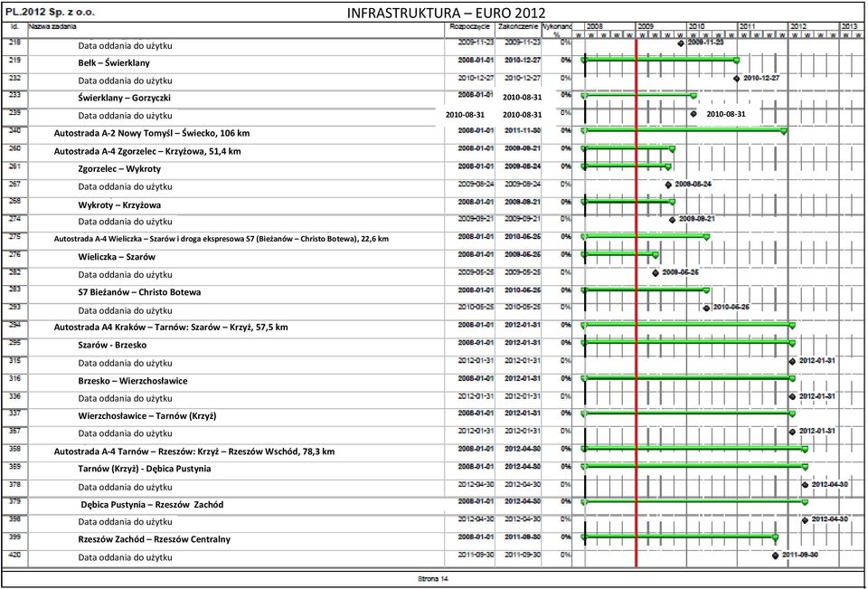This screenshot has width=868, height=589.
Task: Click the milestone diamond in row 282
Action: (656, 272)
